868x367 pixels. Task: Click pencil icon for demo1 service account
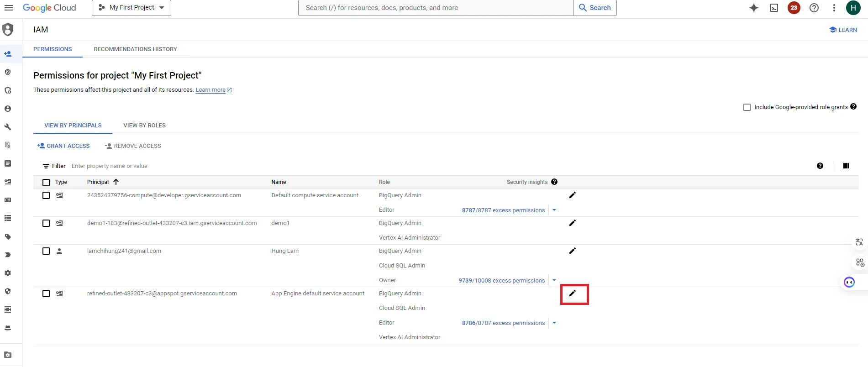[x=573, y=223]
